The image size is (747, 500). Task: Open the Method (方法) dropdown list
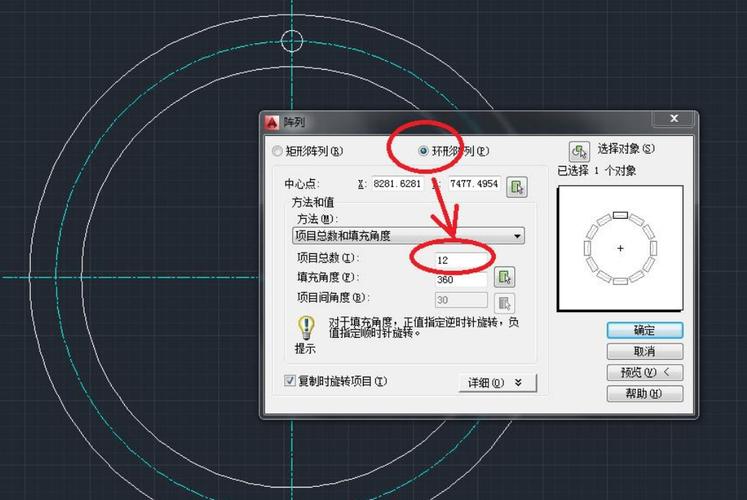[x=408, y=236]
